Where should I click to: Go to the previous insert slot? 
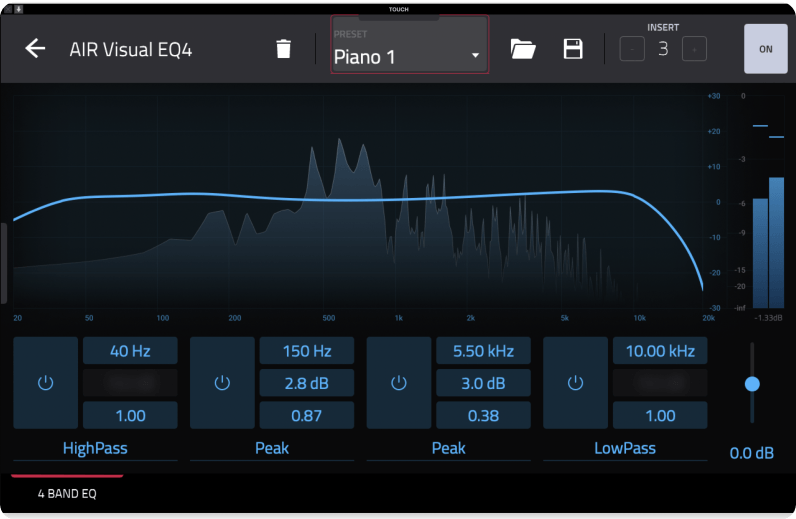pyautogui.click(x=633, y=48)
